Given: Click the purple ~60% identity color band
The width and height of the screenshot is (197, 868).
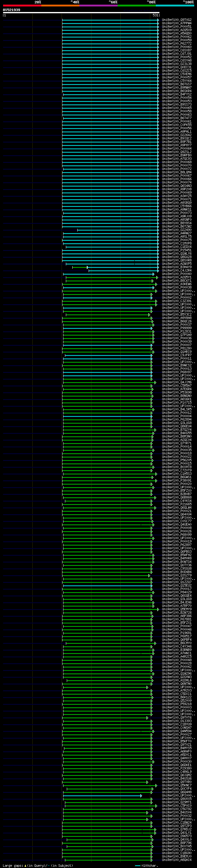Looking at the screenshot, I should click(x=98, y=6).
